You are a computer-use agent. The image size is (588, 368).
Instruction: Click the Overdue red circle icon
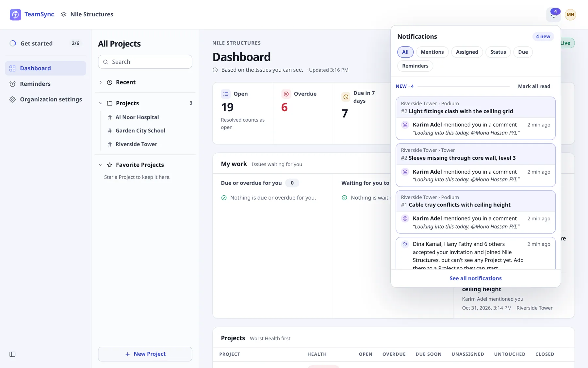click(x=286, y=94)
